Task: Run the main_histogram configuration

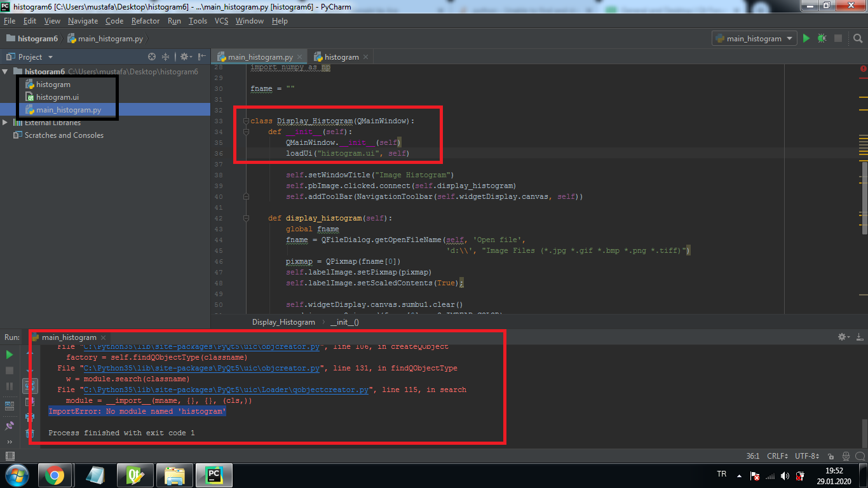Action: [x=805, y=38]
